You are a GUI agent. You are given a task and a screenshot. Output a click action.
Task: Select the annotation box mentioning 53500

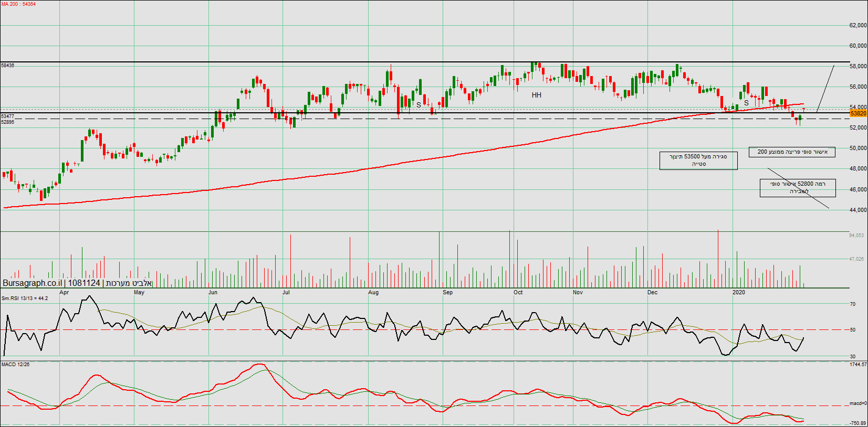click(698, 161)
